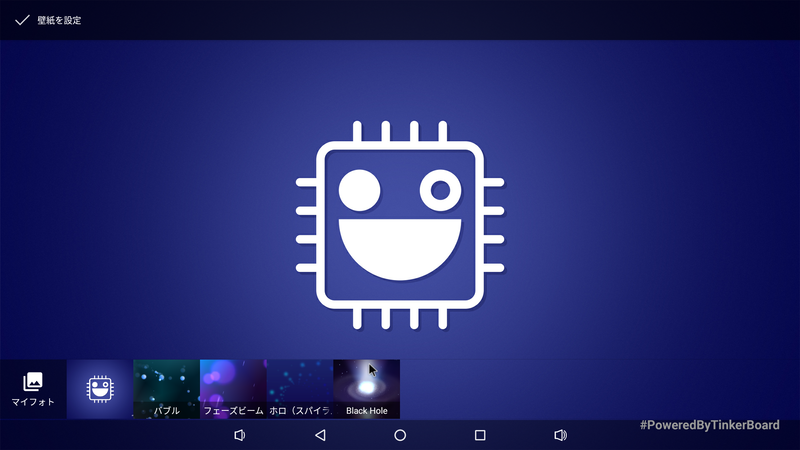Go back with the triangle navigation button
Screen dimensions: 800x450
point(320,435)
